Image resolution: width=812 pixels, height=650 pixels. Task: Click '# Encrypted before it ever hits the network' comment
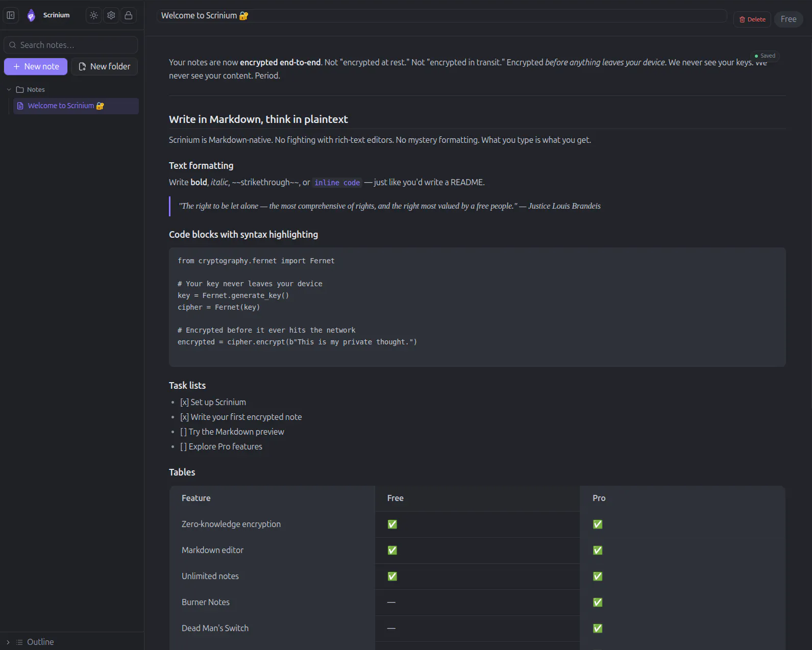pyautogui.click(x=266, y=330)
